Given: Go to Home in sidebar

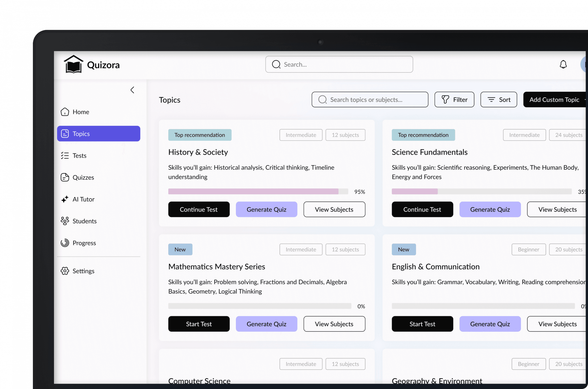Looking at the screenshot, I should [99, 112].
